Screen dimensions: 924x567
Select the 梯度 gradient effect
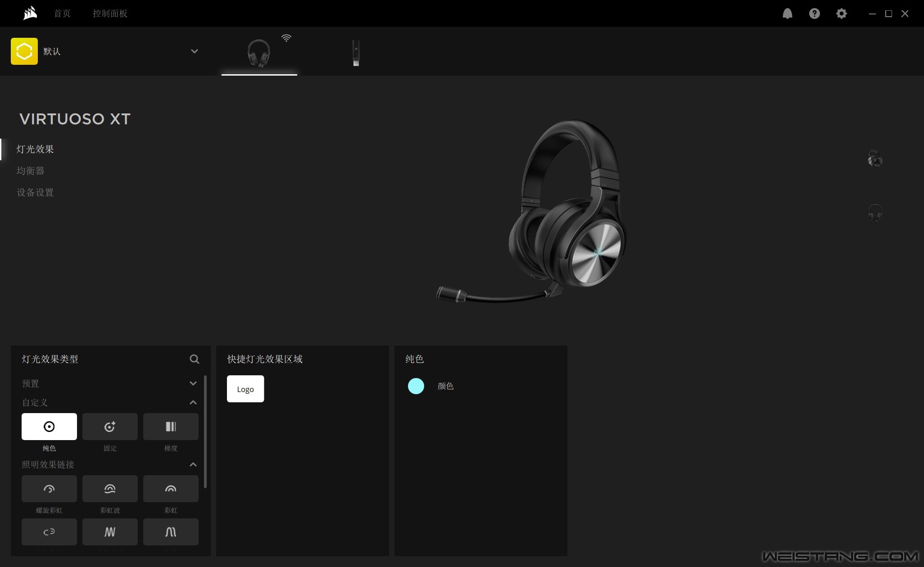tap(171, 427)
